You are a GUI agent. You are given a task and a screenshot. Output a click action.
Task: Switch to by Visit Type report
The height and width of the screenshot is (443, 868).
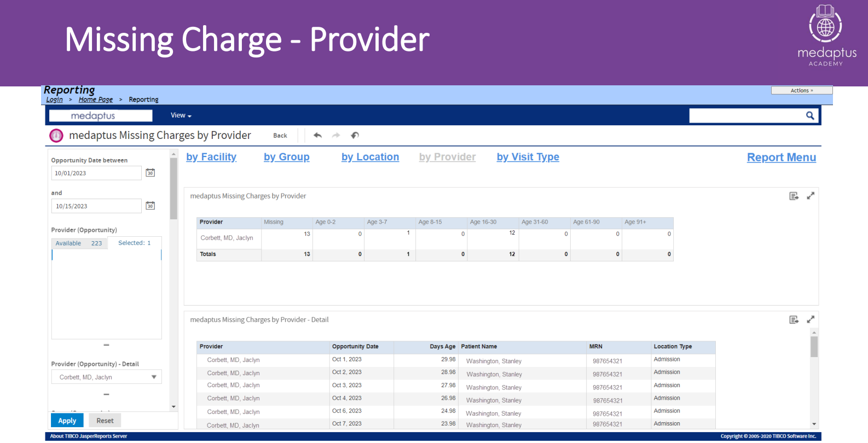(x=528, y=157)
